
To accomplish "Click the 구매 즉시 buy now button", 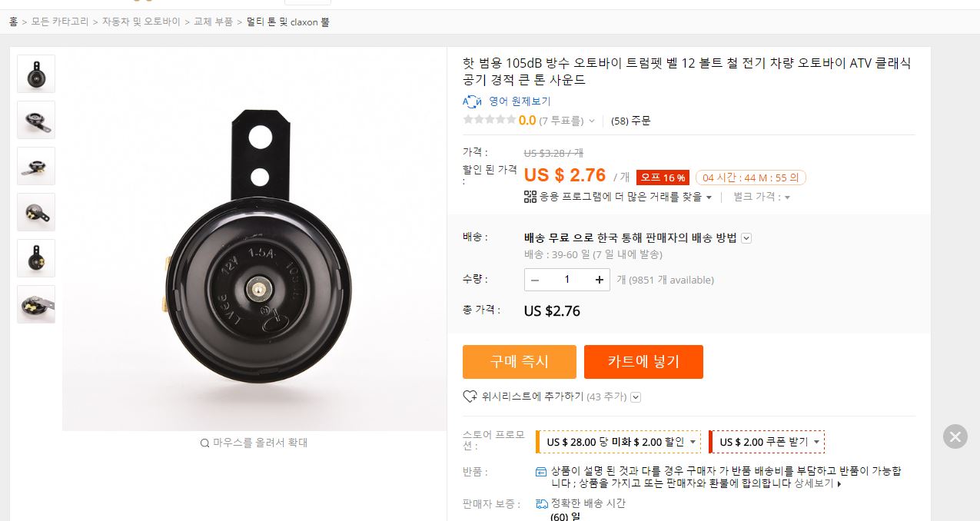I will [x=520, y=362].
